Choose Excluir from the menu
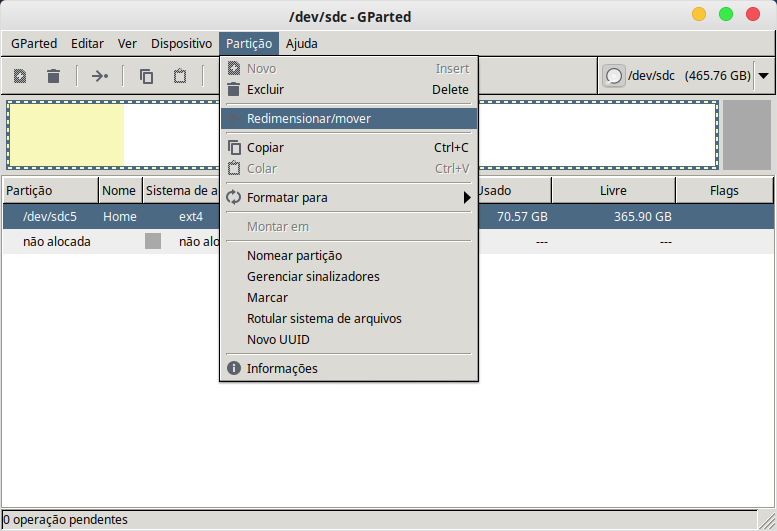777x531 pixels. [349, 89]
